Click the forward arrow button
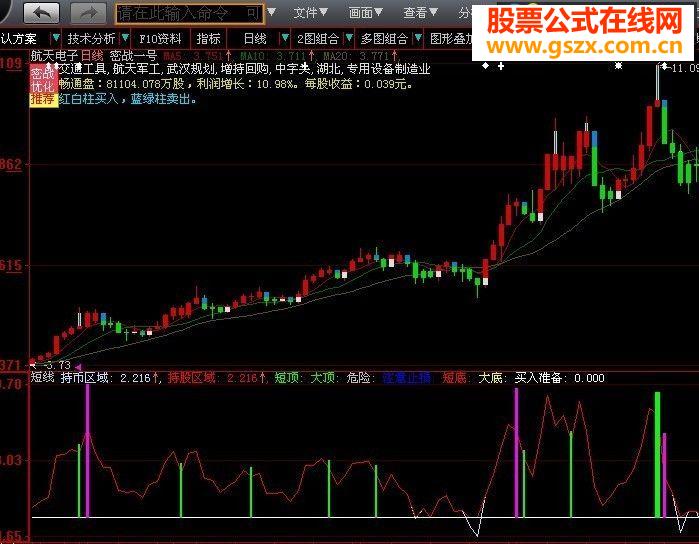The width and height of the screenshot is (699, 544). [x=88, y=13]
